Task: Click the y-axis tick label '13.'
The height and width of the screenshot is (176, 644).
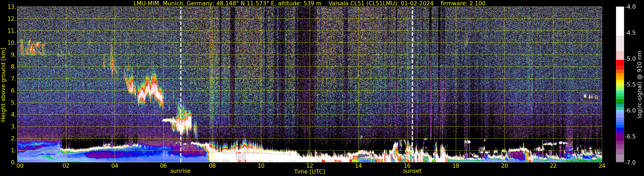Action: pos(12,7)
